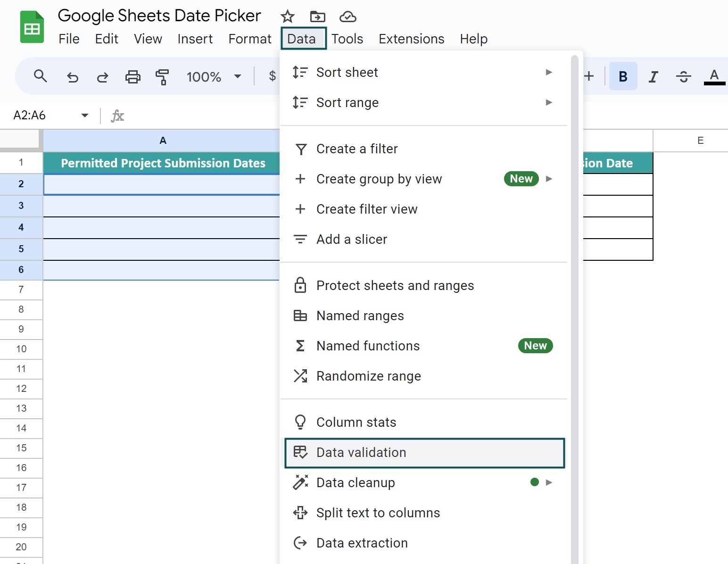728x564 pixels.
Task: Click the currency format dollar icon
Action: point(272,76)
